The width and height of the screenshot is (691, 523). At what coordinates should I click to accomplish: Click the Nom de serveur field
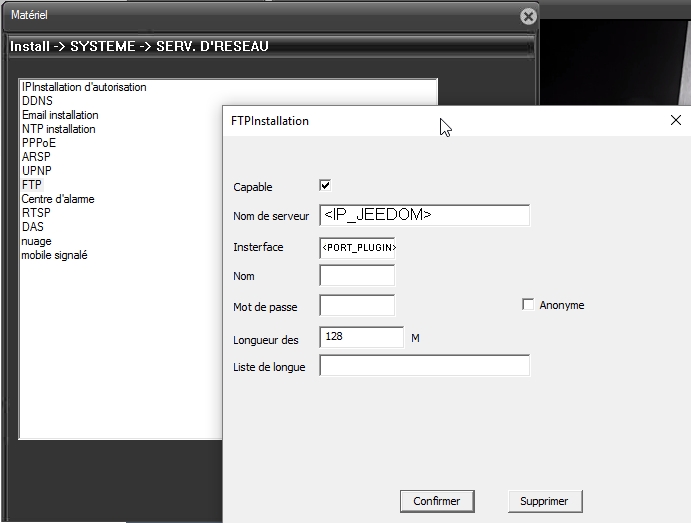pos(424,215)
